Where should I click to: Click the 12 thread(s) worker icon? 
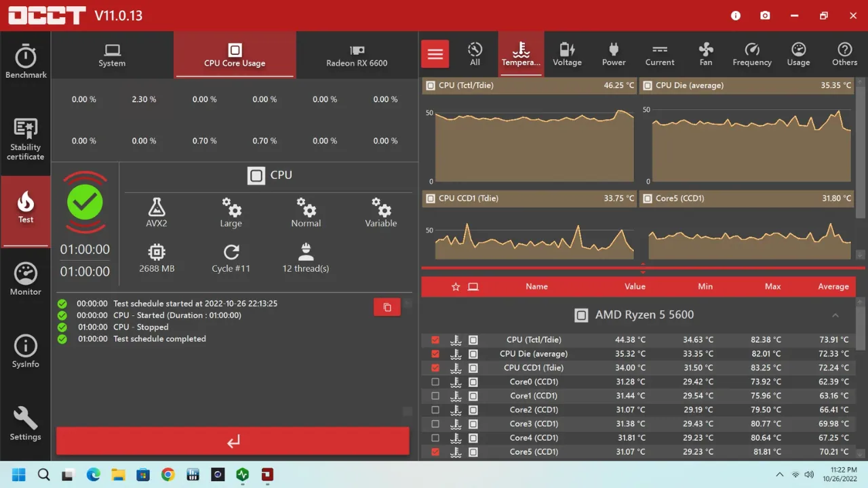point(306,252)
